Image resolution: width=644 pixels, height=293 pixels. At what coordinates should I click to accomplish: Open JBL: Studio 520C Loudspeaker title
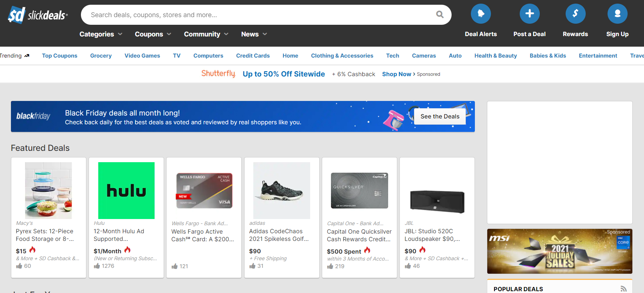[x=432, y=235]
